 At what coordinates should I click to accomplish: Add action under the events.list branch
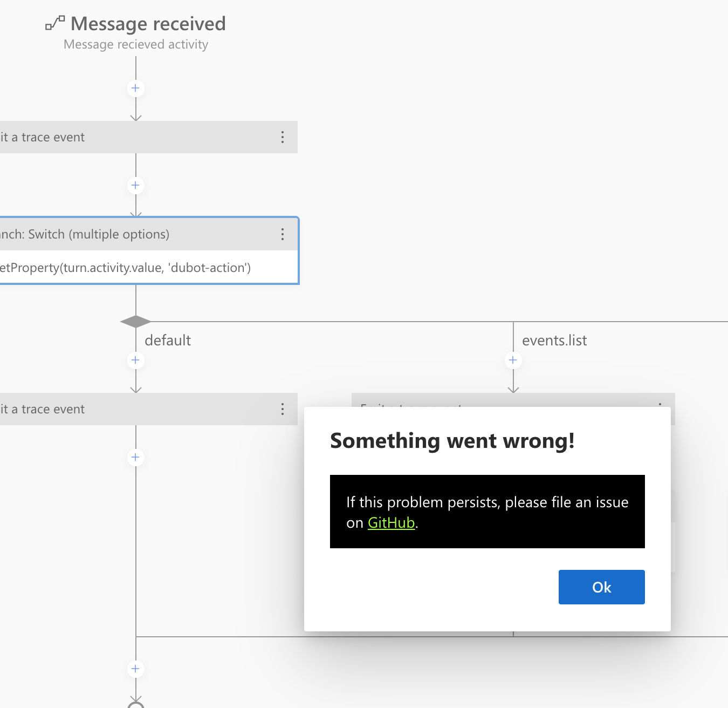tap(513, 360)
